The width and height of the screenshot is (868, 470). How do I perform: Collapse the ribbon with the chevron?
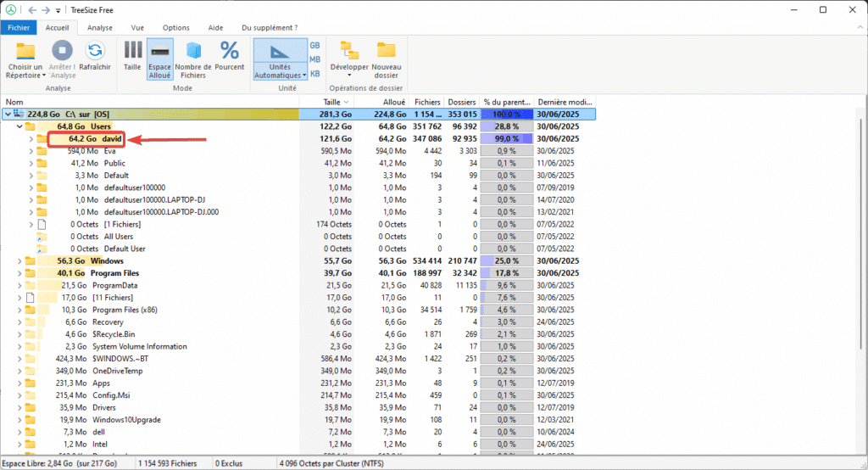pos(860,26)
